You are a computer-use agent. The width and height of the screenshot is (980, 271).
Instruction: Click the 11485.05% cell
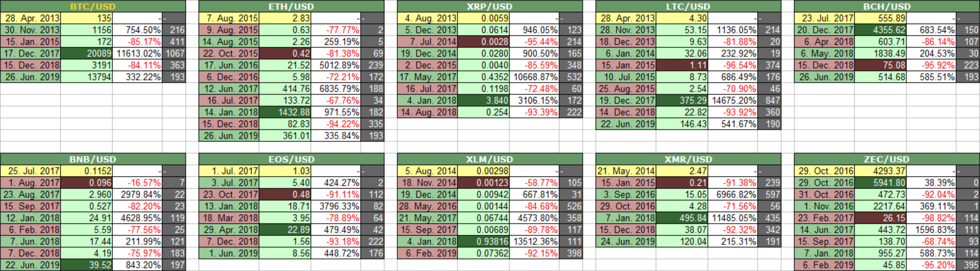[733, 218]
